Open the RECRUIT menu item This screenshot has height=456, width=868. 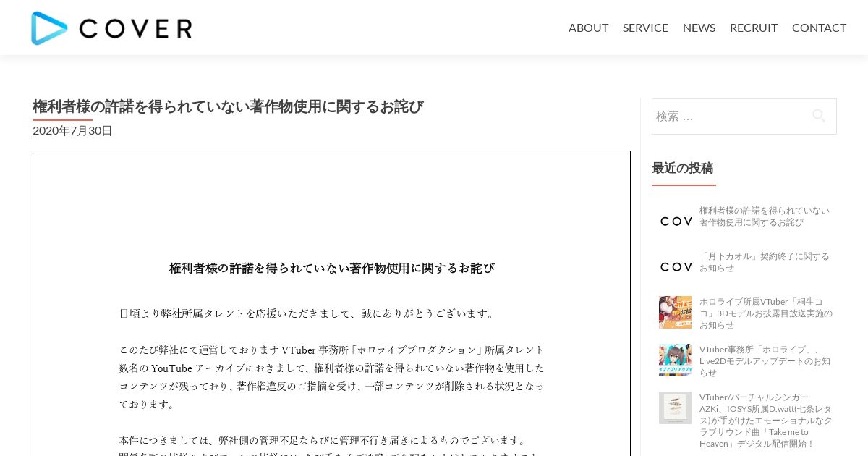coord(754,28)
